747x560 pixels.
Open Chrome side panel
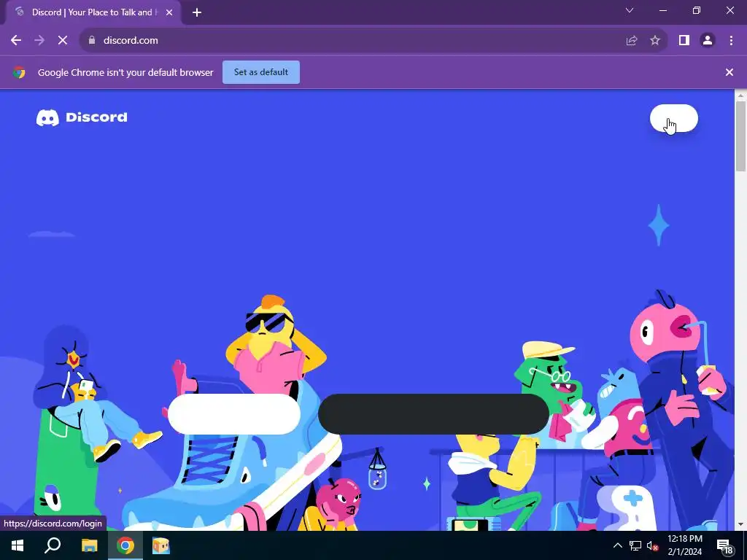click(684, 41)
